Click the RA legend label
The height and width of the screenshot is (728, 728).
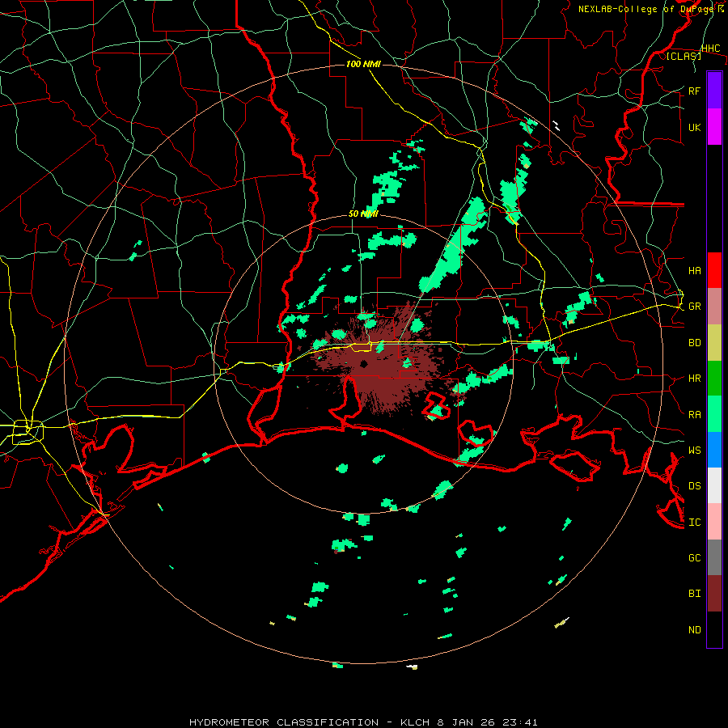tap(694, 415)
